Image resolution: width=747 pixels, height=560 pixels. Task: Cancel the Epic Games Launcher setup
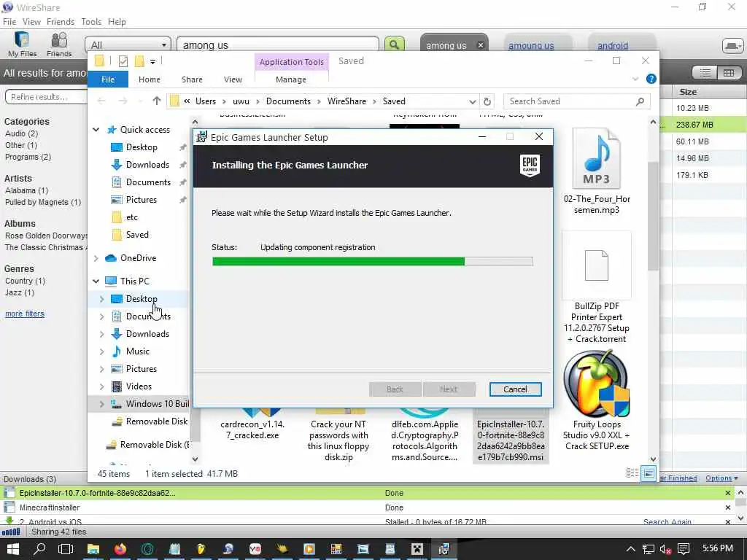click(x=515, y=389)
